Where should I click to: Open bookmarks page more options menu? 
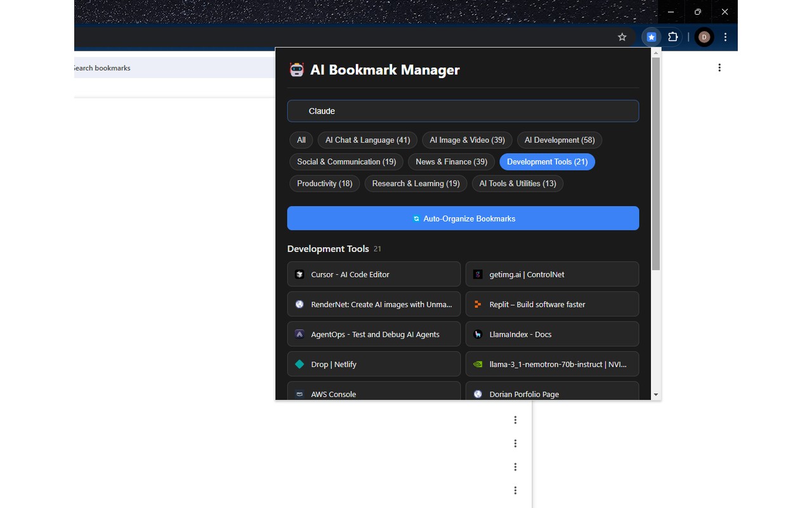(719, 68)
